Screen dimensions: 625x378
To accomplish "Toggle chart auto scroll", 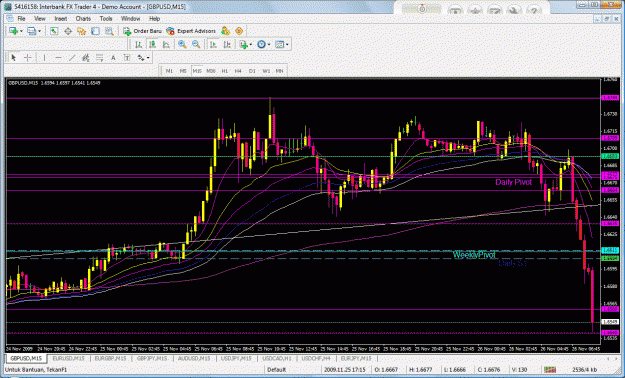I will pos(213,45).
